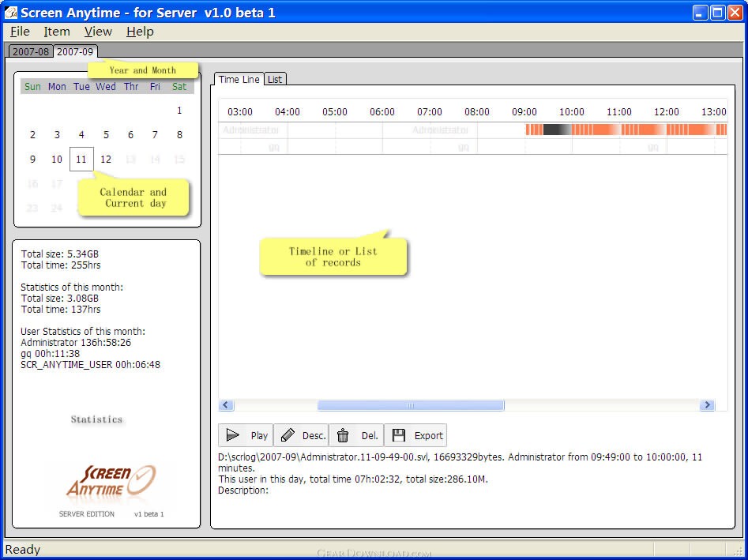The height and width of the screenshot is (560, 748).
Task: Switch to the 2007-08 month tab
Action: (x=30, y=52)
